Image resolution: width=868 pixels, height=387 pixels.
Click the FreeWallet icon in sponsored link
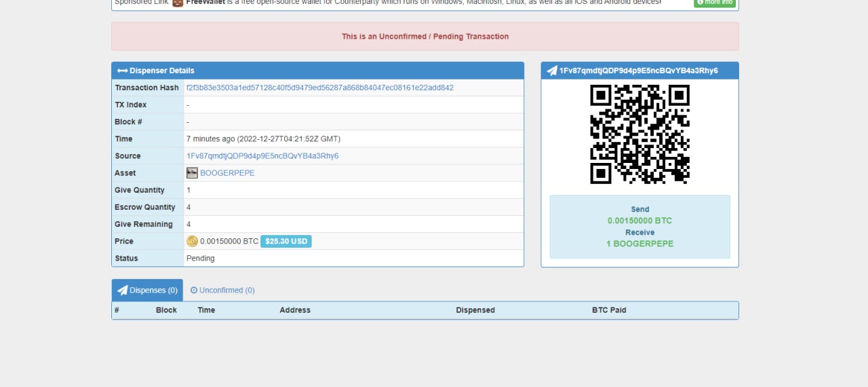click(x=178, y=3)
